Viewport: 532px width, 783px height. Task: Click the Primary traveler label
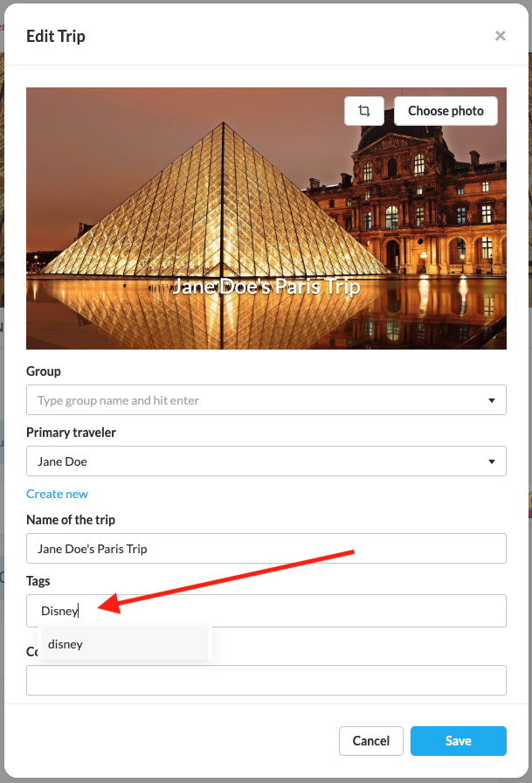71,433
